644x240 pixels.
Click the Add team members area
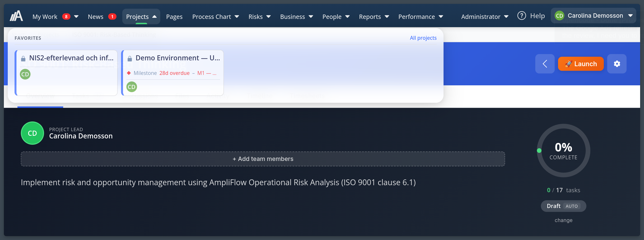263,159
